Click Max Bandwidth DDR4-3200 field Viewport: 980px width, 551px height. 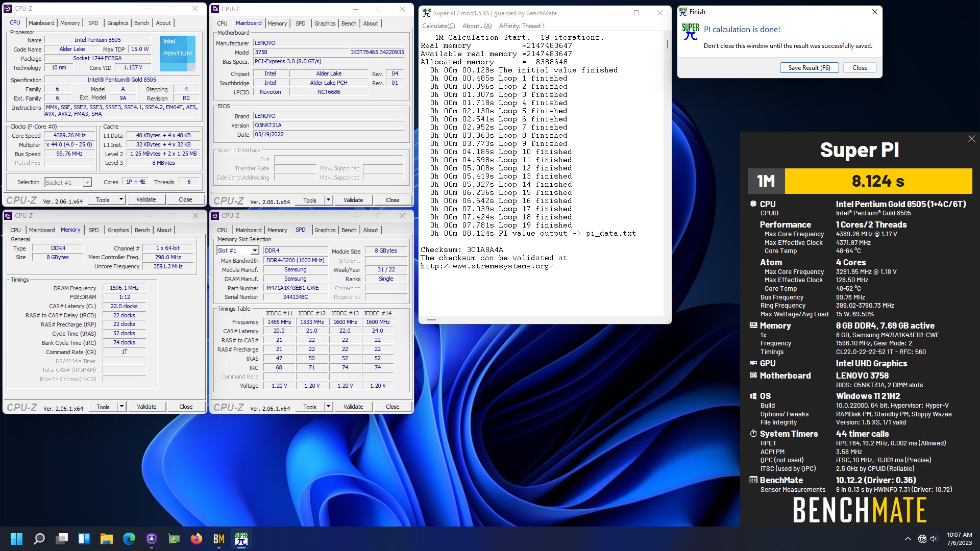pyautogui.click(x=296, y=260)
